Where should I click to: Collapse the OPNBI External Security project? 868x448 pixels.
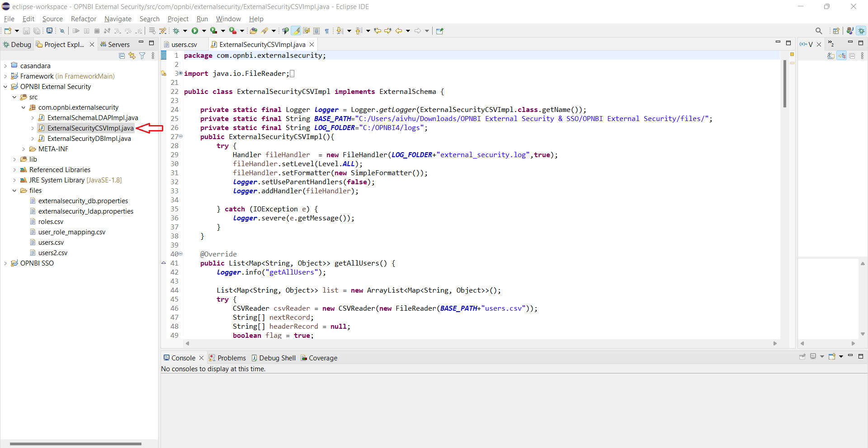pos(5,86)
